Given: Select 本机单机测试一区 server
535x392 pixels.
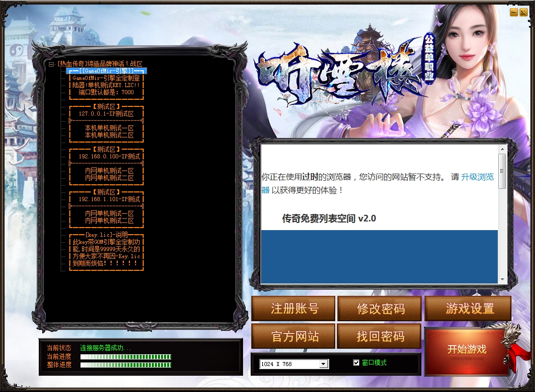Looking at the screenshot, I should [x=109, y=128].
